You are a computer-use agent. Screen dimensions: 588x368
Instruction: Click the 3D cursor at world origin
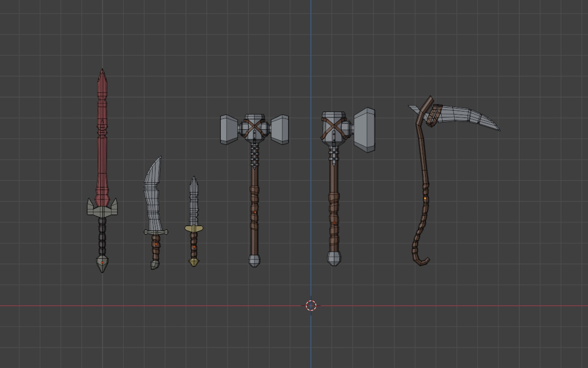pyautogui.click(x=311, y=306)
